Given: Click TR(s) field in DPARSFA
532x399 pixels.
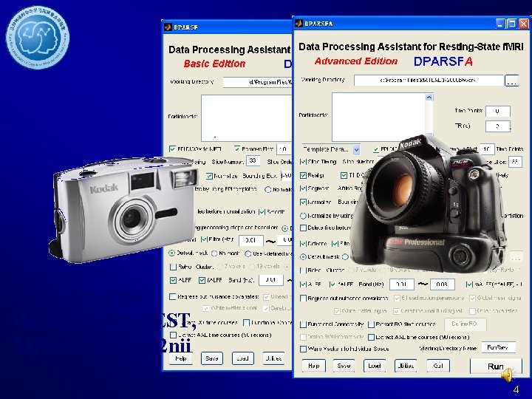Looking at the screenshot, I should (498, 126).
